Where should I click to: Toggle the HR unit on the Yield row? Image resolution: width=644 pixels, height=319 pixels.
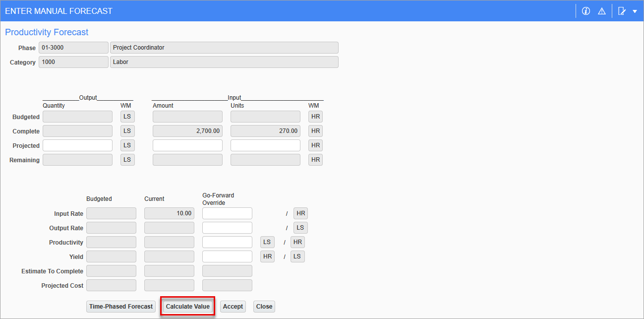(x=267, y=256)
